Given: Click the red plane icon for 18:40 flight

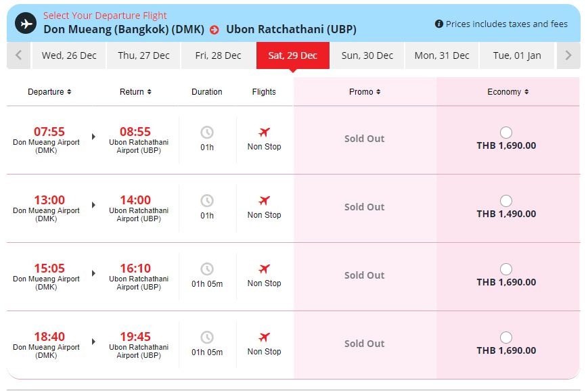Looking at the screenshot, I should click(x=264, y=338).
